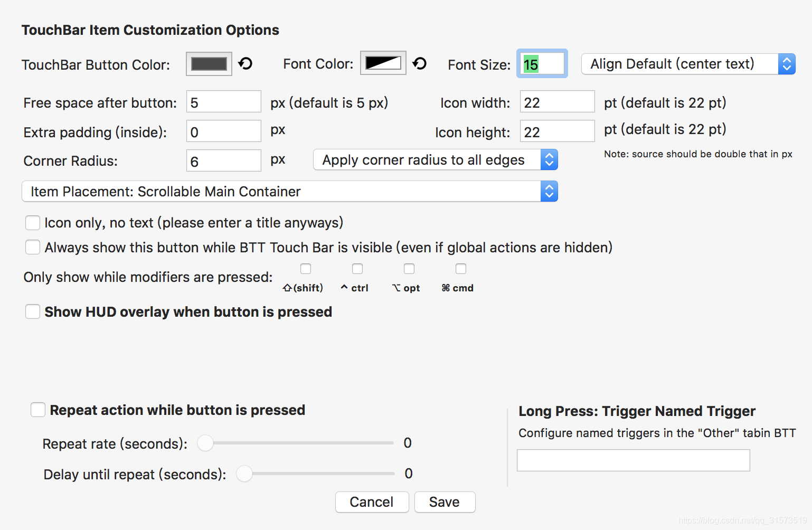Click the Extra padding (inside) field

click(x=224, y=131)
